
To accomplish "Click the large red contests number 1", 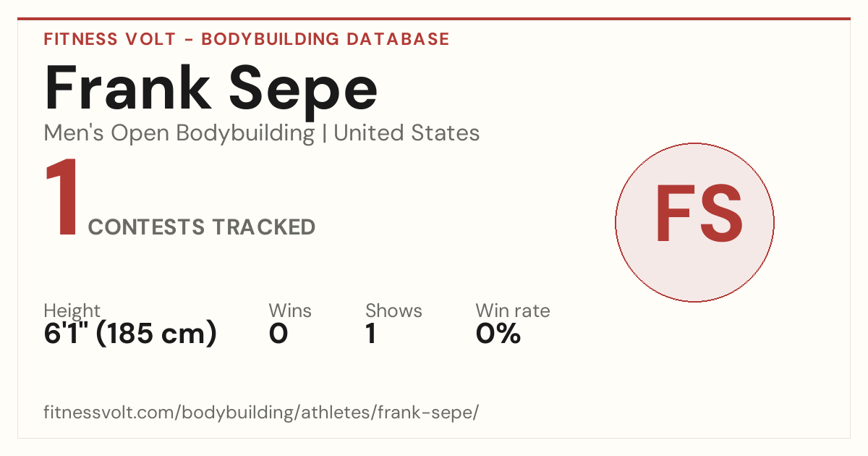I will 61,198.
